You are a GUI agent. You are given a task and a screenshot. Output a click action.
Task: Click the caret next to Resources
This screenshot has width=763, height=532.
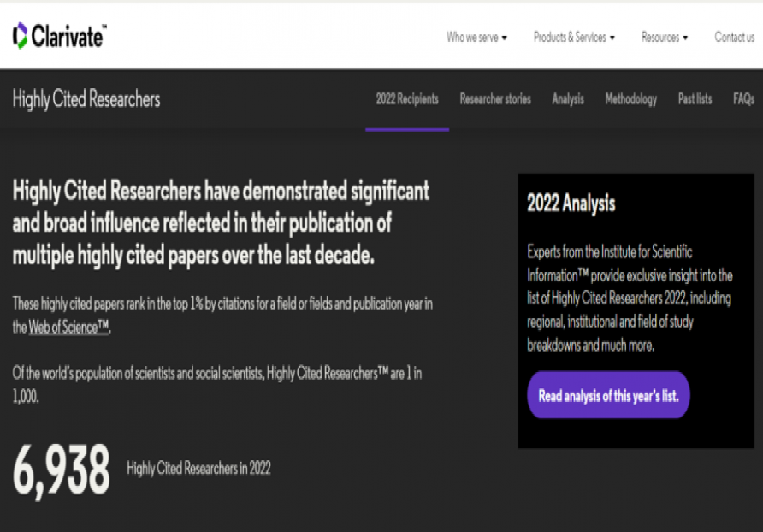685,38
